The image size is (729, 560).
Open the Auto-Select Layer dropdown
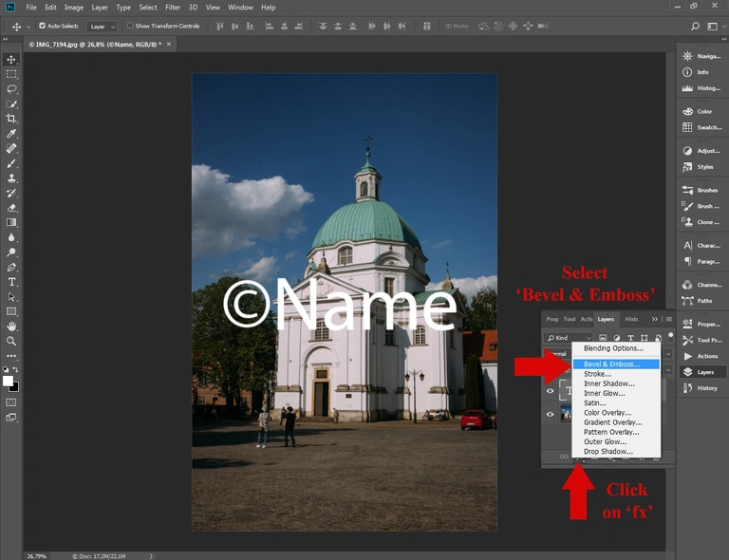tap(102, 27)
